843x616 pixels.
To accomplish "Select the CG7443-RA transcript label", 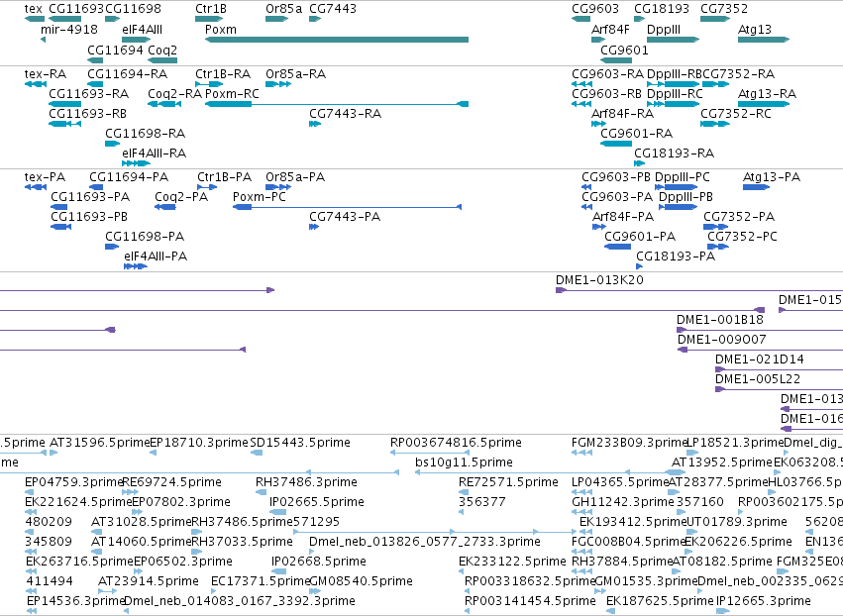I will 345,114.
